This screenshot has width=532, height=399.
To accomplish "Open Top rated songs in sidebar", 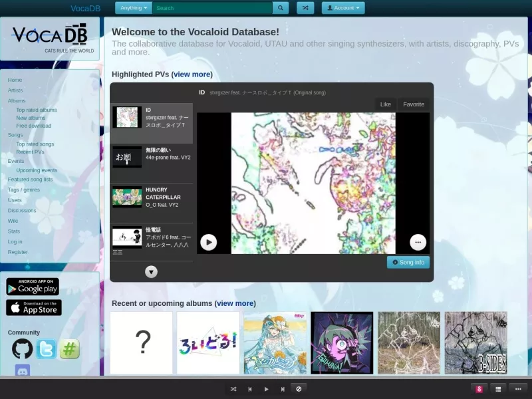I will pos(35,144).
